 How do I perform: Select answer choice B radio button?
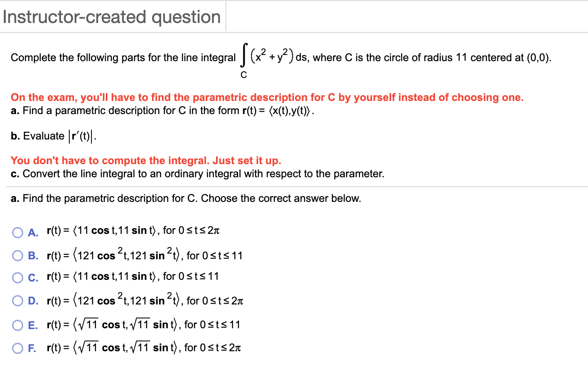[x=17, y=255]
